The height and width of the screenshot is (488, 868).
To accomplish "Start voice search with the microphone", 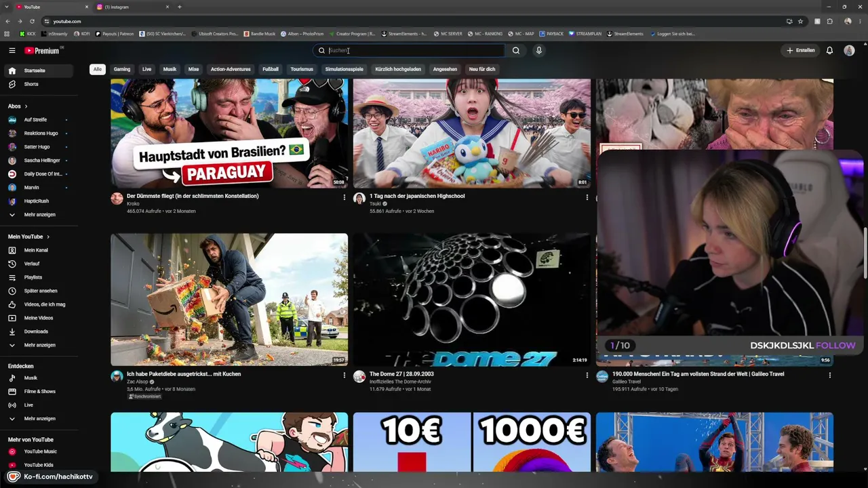I will click(x=539, y=50).
